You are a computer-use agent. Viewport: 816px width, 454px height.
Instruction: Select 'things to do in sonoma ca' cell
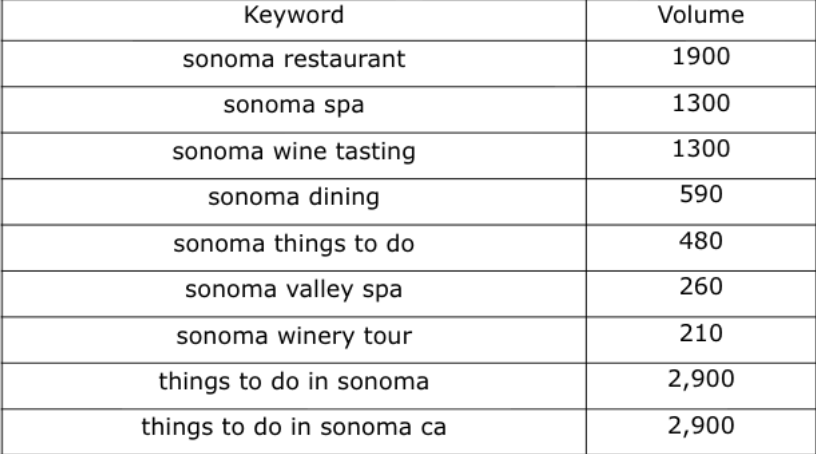click(x=293, y=427)
